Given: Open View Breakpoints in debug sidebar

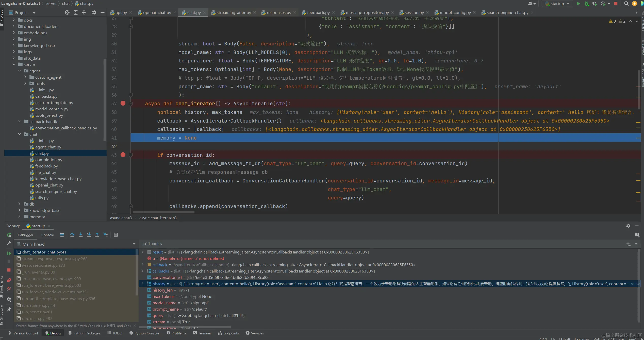Looking at the screenshot, I should click(9, 280).
